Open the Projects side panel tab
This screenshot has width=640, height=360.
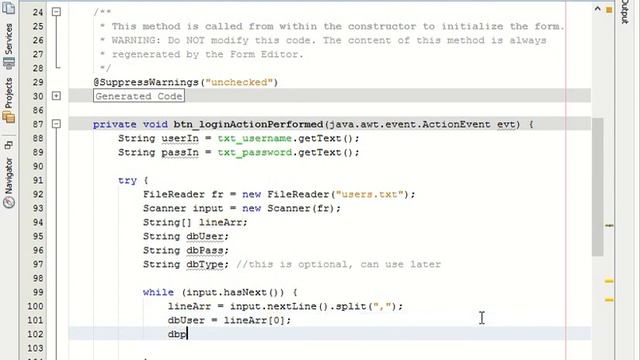(9, 93)
